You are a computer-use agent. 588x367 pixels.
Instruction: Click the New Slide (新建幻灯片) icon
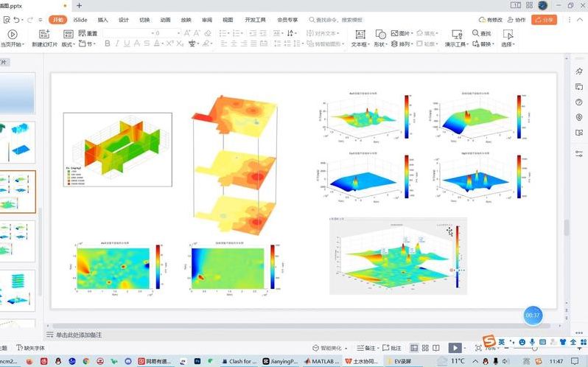pyautogui.click(x=43, y=34)
